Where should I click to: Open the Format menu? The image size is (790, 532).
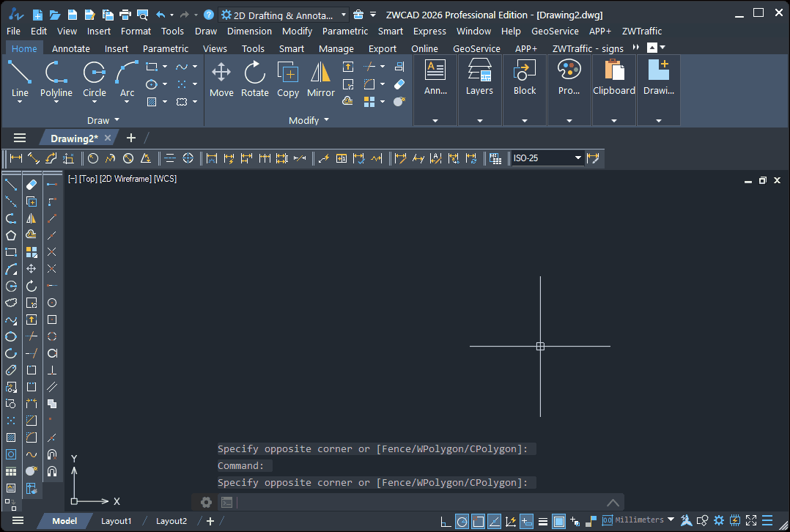pyautogui.click(x=136, y=32)
